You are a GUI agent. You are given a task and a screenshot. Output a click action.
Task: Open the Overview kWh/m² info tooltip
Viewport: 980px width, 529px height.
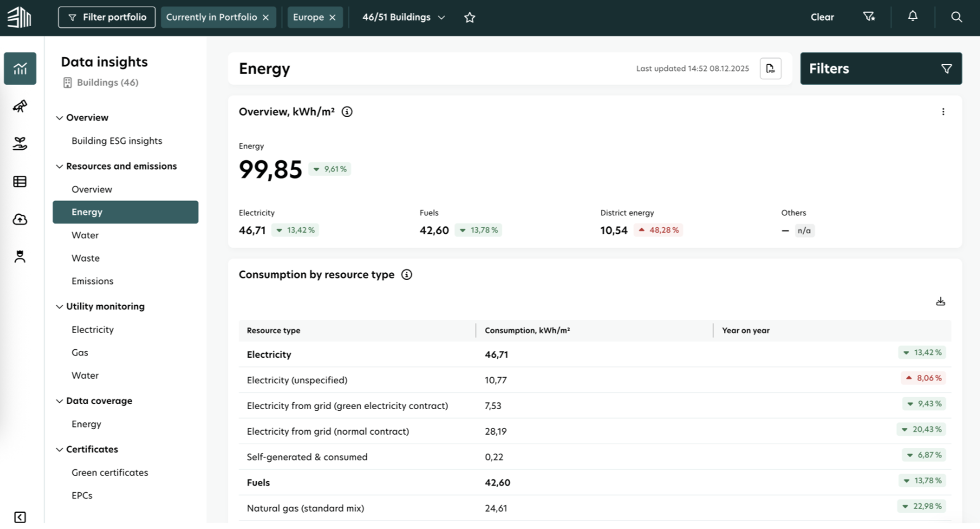(347, 112)
